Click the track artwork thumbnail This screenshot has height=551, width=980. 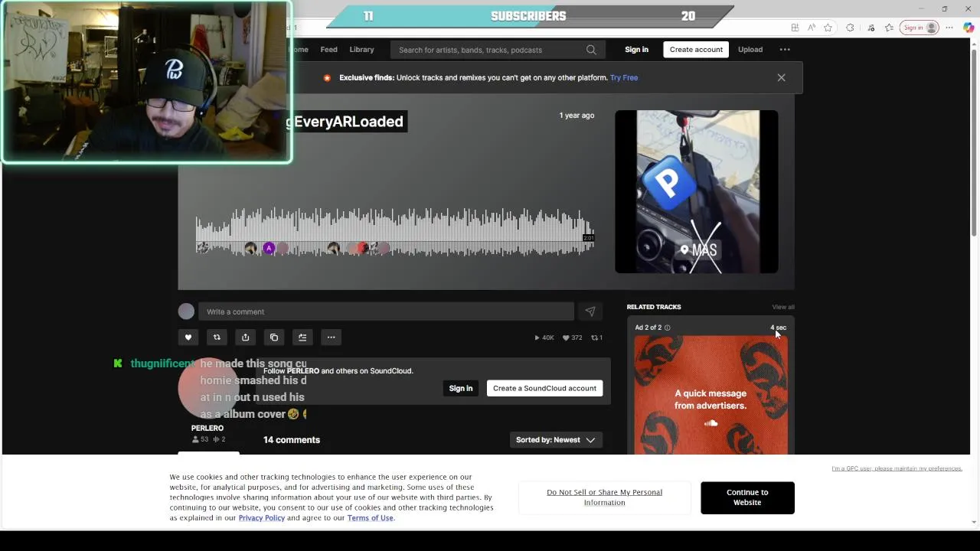[x=697, y=191]
